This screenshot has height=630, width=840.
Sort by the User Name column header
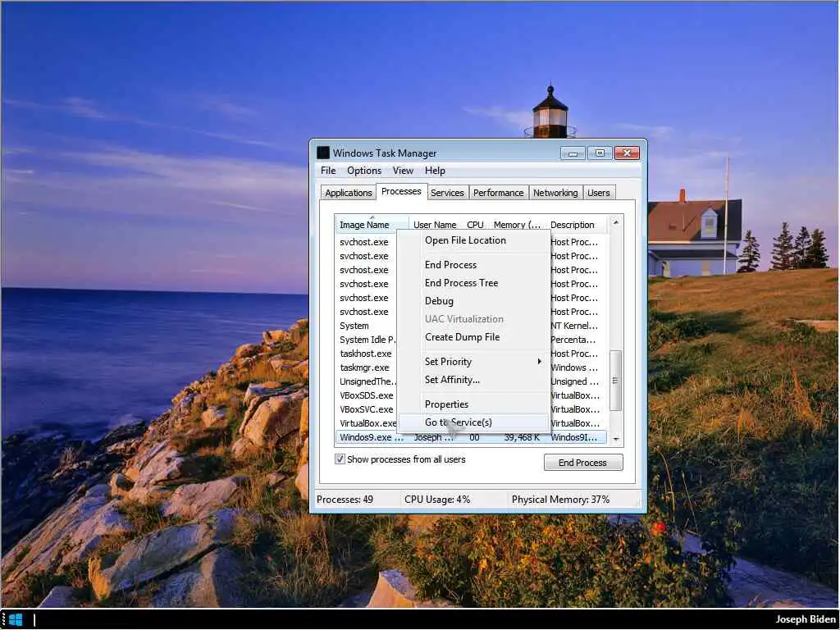[x=435, y=225]
